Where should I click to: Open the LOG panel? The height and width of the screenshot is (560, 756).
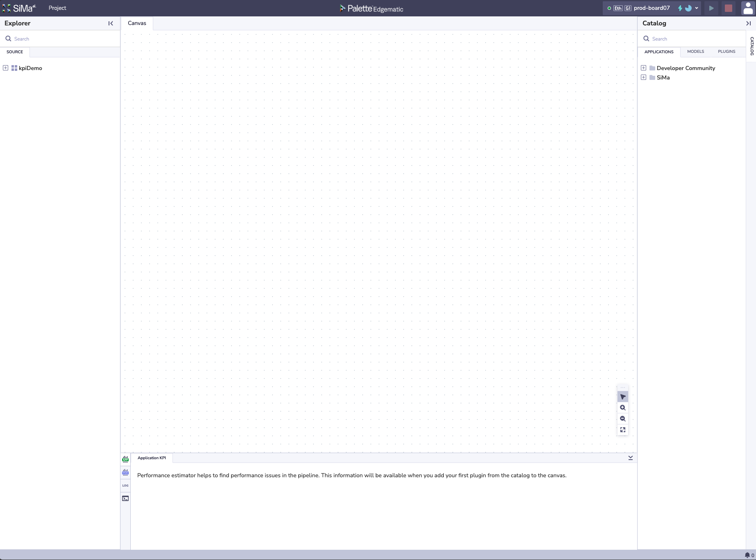click(125, 485)
